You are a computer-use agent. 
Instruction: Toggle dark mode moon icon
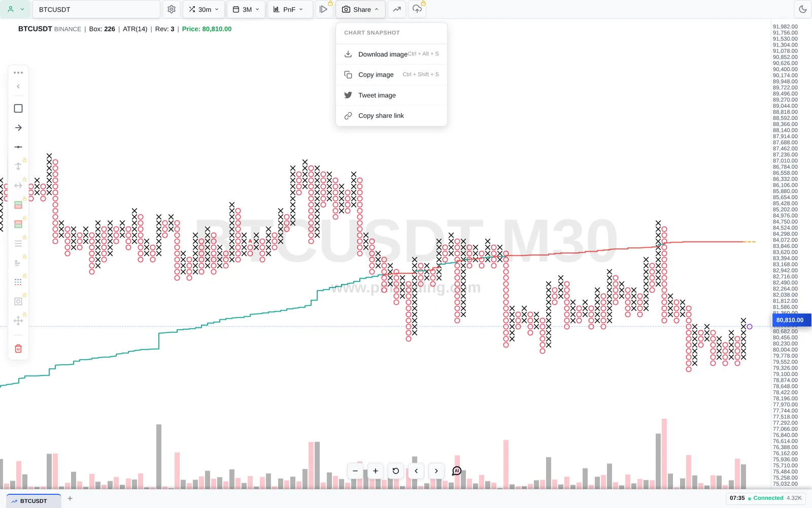[x=803, y=9]
